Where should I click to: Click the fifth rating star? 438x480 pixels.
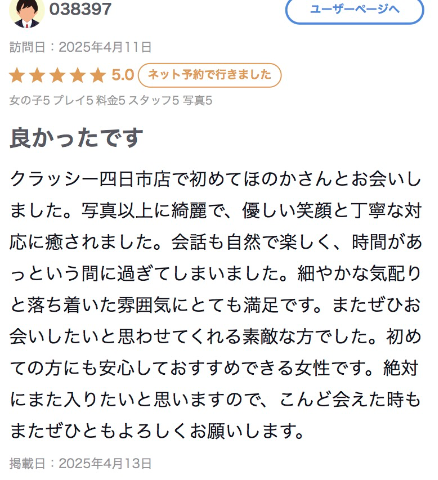(x=98, y=75)
